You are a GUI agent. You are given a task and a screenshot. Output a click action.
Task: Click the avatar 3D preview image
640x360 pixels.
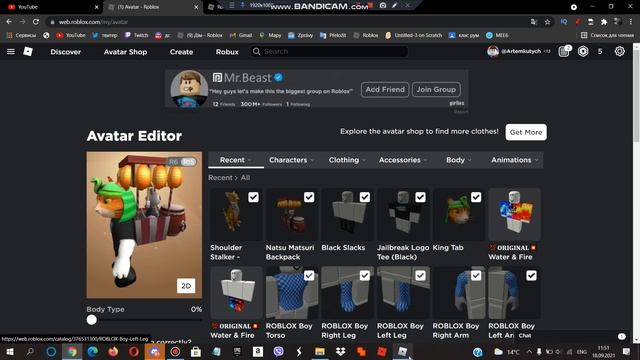click(x=144, y=225)
